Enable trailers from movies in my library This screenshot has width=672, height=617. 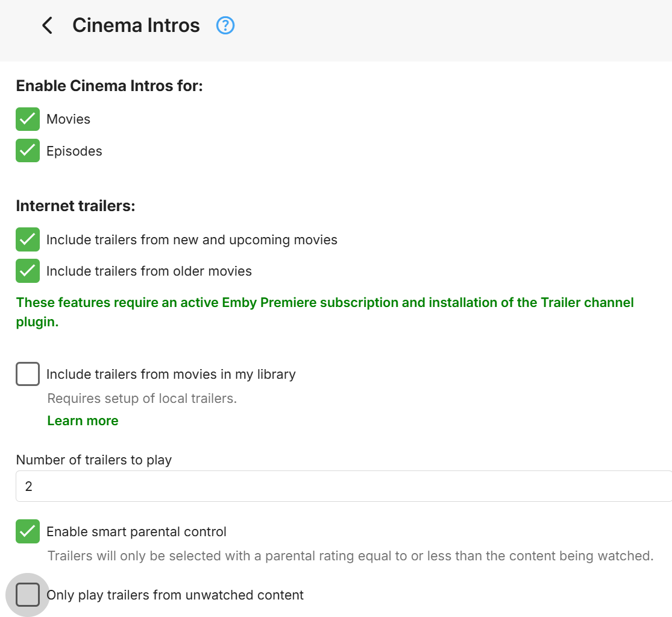pyautogui.click(x=28, y=374)
